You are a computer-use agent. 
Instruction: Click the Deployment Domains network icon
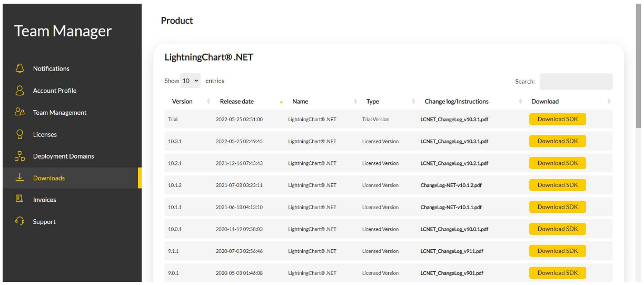(20, 156)
